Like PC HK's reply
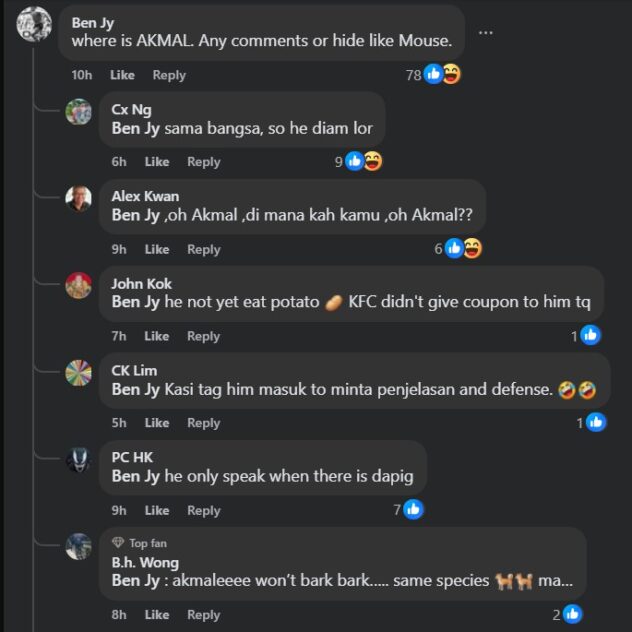 (157, 510)
